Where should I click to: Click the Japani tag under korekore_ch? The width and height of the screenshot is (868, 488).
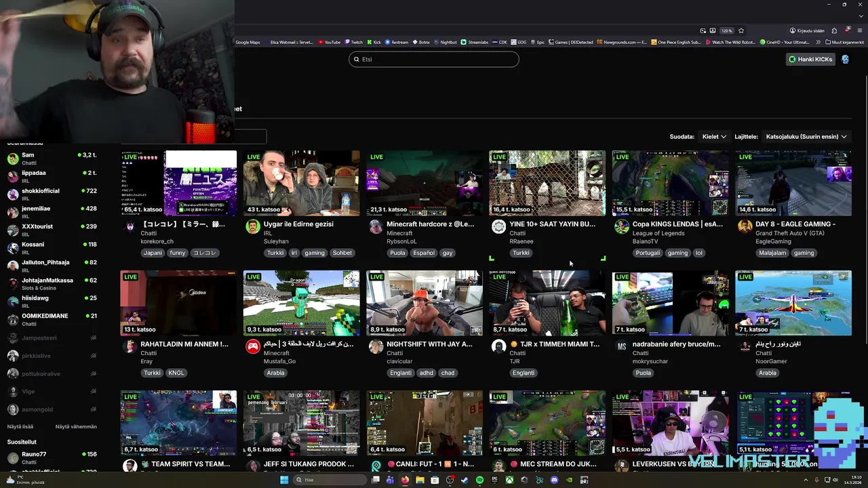pos(153,253)
